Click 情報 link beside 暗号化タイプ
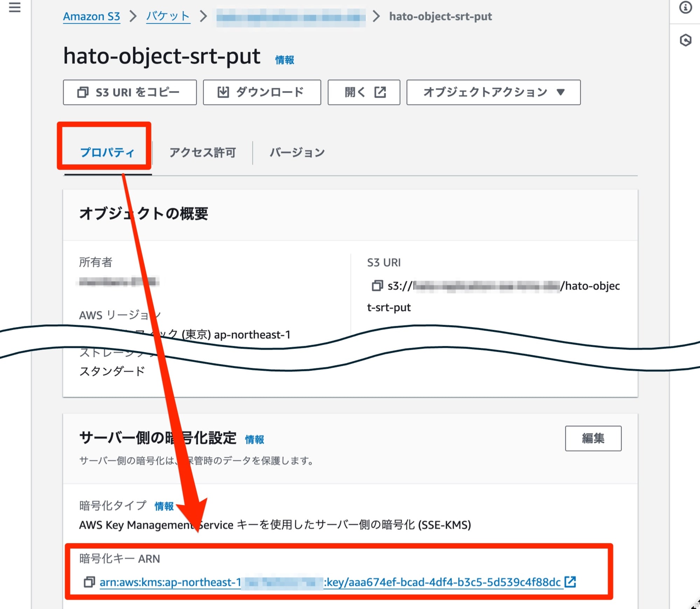700x609 pixels. tap(164, 506)
